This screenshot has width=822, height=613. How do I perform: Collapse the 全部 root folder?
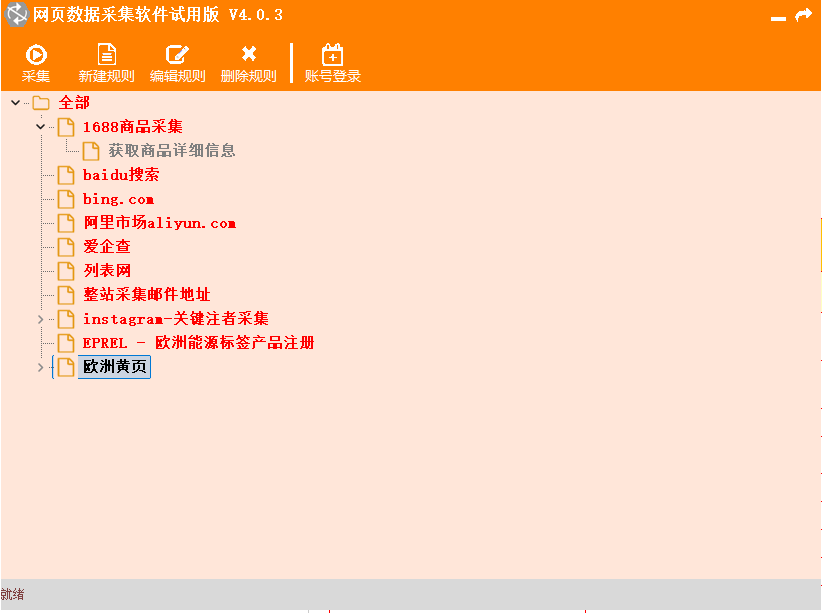click(16, 103)
